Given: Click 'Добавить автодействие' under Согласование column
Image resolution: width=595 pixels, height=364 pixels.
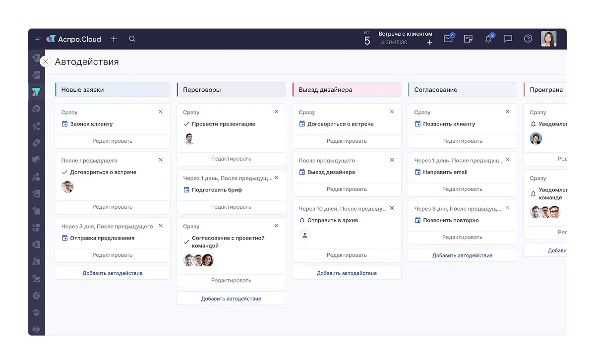Looking at the screenshot, I should pyautogui.click(x=462, y=255).
